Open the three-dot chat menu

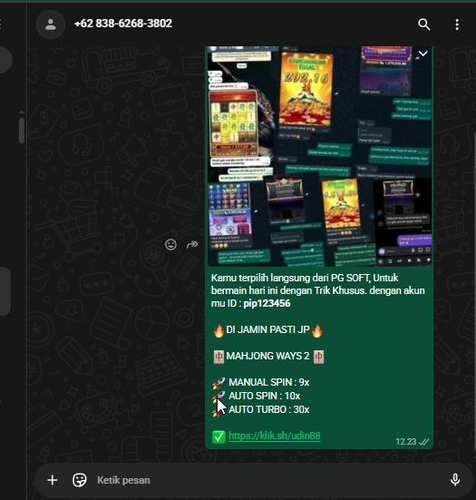(x=457, y=24)
